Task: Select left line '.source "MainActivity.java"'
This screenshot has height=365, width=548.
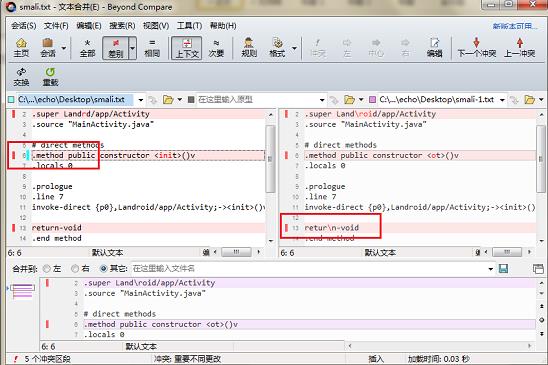Action: (x=93, y=124)
